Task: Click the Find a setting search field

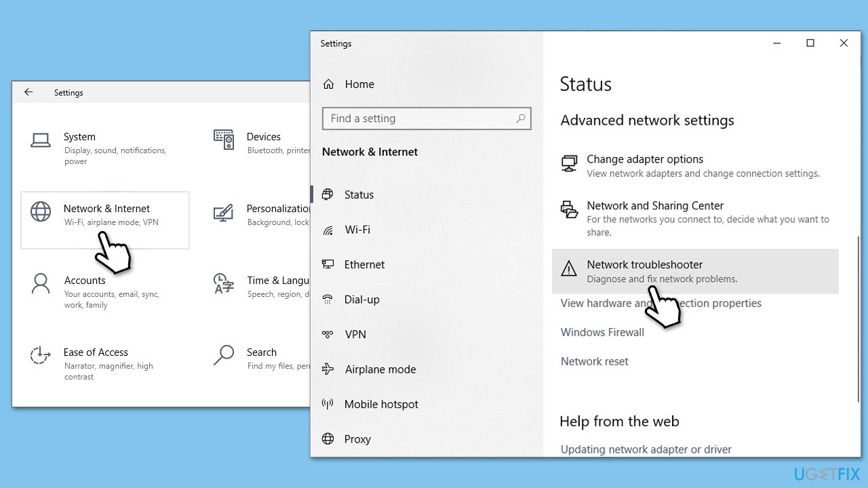Action: click(x=427, y=118)
